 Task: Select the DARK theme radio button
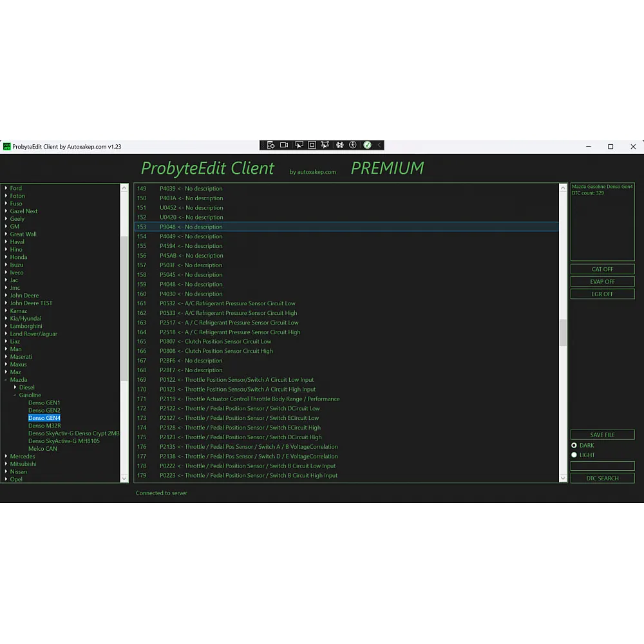pos(574,446)
